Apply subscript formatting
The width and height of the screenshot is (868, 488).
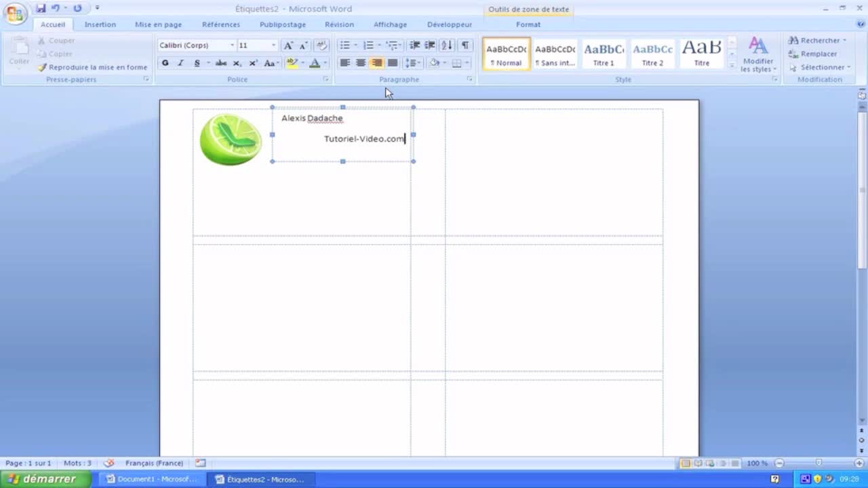pyautogui.click(x=237, y=63)
